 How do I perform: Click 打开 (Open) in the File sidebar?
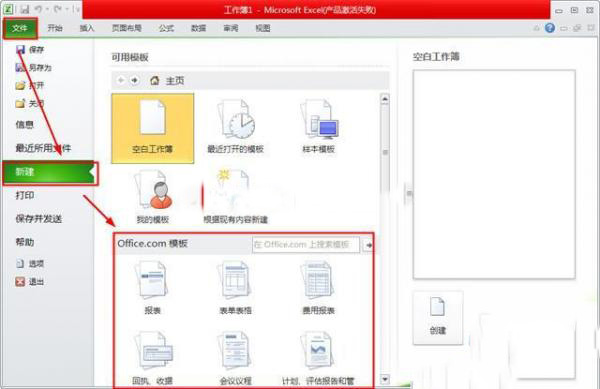pyautogui.click(x=30, y=85)
